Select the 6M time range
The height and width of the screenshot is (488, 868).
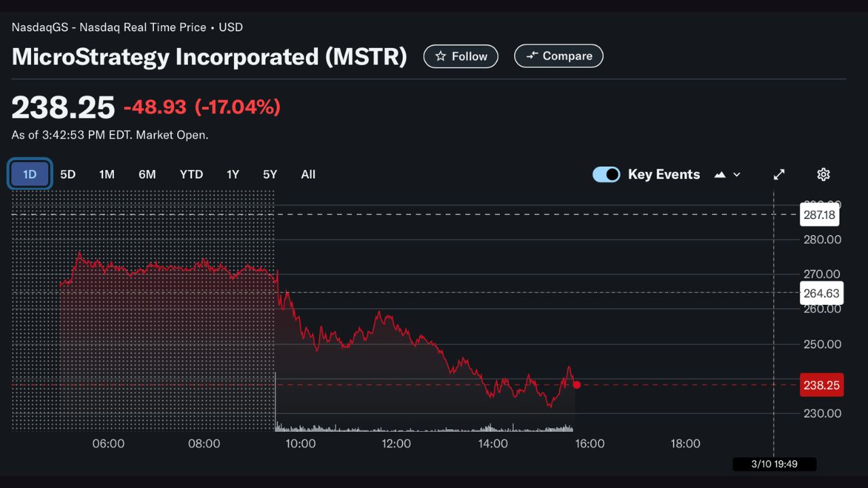click(x=147, y=174)
